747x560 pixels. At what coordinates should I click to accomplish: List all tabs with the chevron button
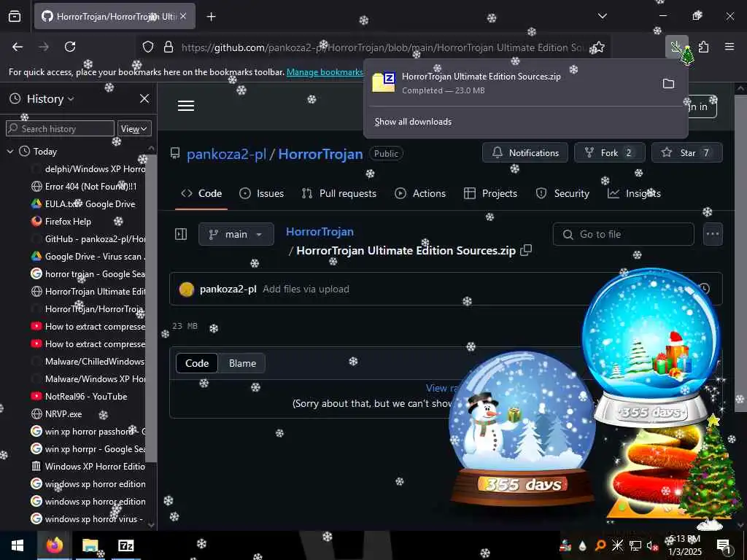click(x=602, y=16)
